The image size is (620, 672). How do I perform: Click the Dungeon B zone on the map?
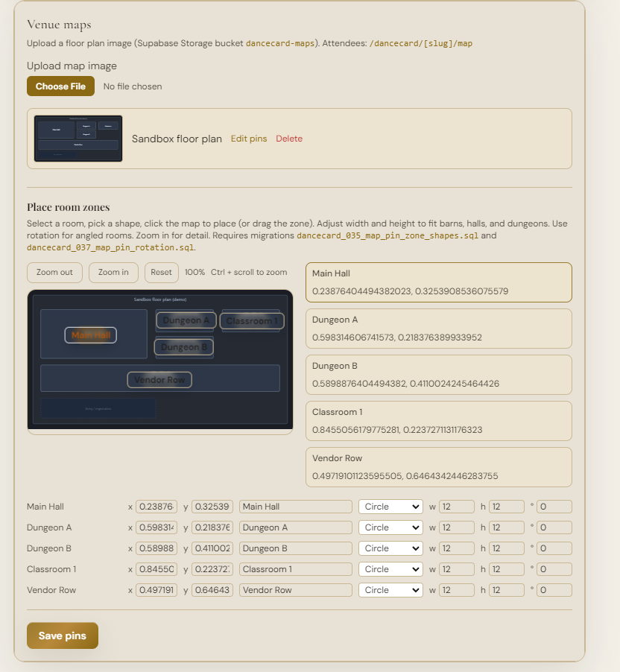click(x=184, y=347)
